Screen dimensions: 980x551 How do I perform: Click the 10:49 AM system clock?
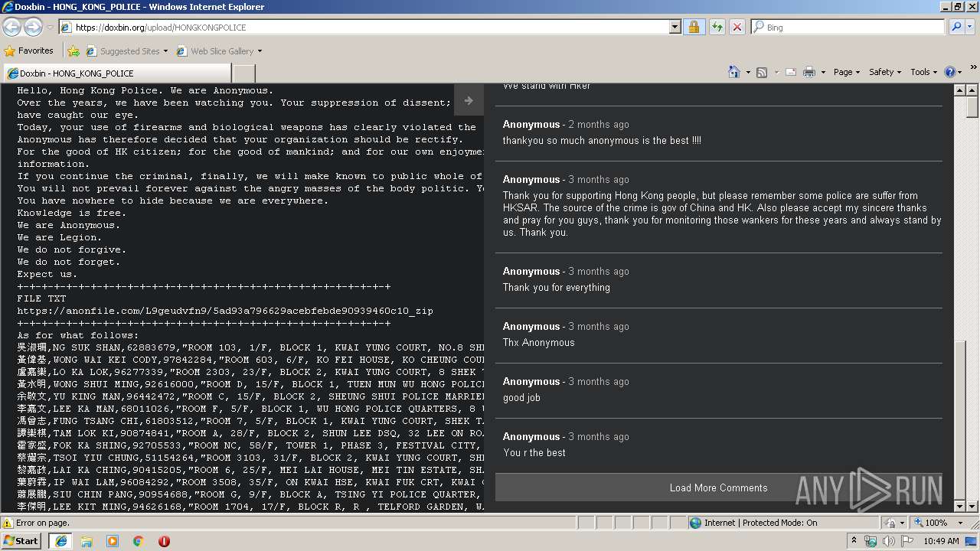(941, 541)
